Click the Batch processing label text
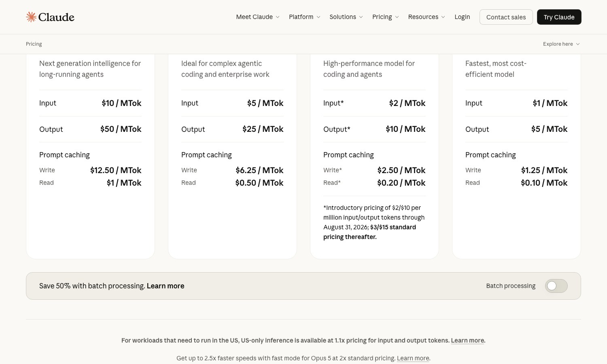607x364 pixels. tap(511, 286)
